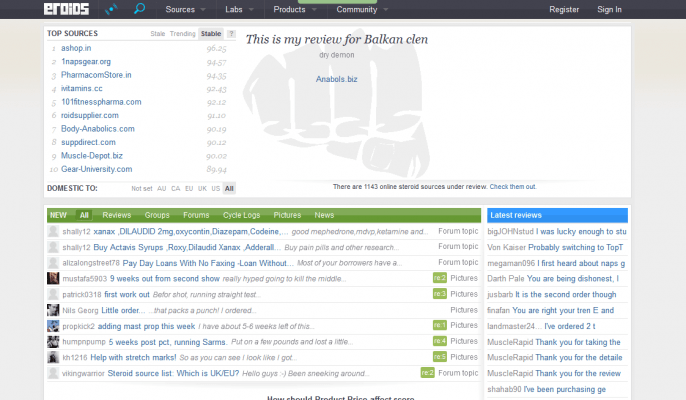686x400 pixels.
Task: Open propkick2's avatar thumbnail
Action: (53, 326)
